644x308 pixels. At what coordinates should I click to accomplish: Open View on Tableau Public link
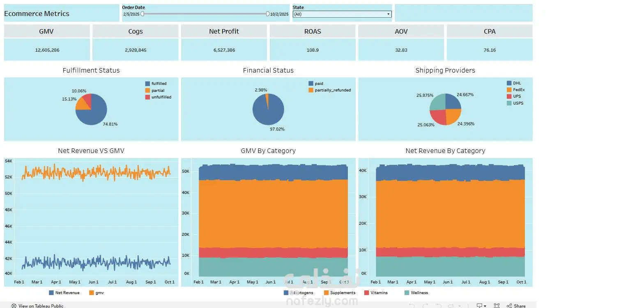(x=41, y=306)
